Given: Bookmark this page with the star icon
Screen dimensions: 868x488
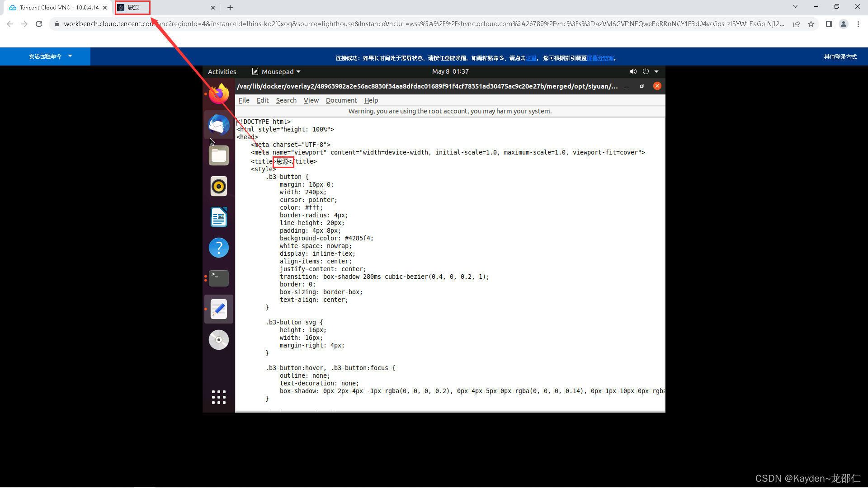Looking at the screenshot, I should click(x=811, y=24).
